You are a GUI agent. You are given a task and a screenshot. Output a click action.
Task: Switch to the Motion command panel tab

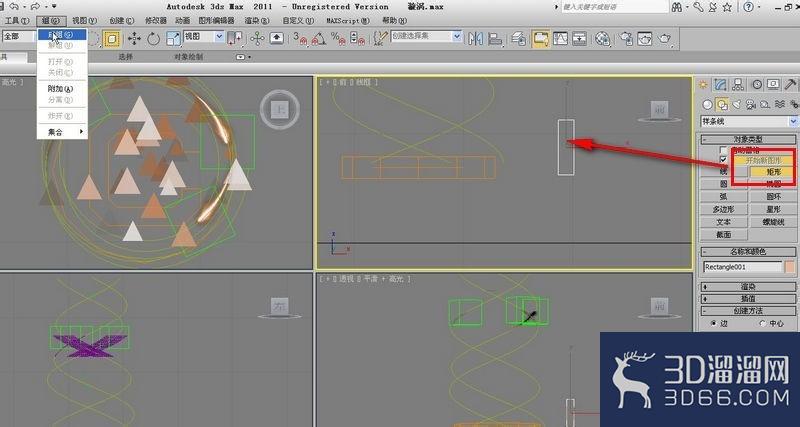(x=757, y=84)
